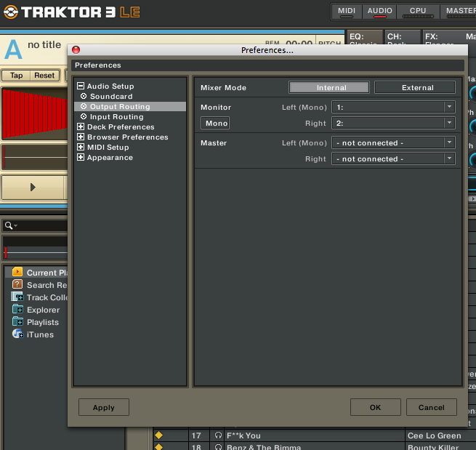Expand the Deck Preferences section
The width and height of the screenshot is (476, 450).
pyautogui.click(x=81, y=126)
